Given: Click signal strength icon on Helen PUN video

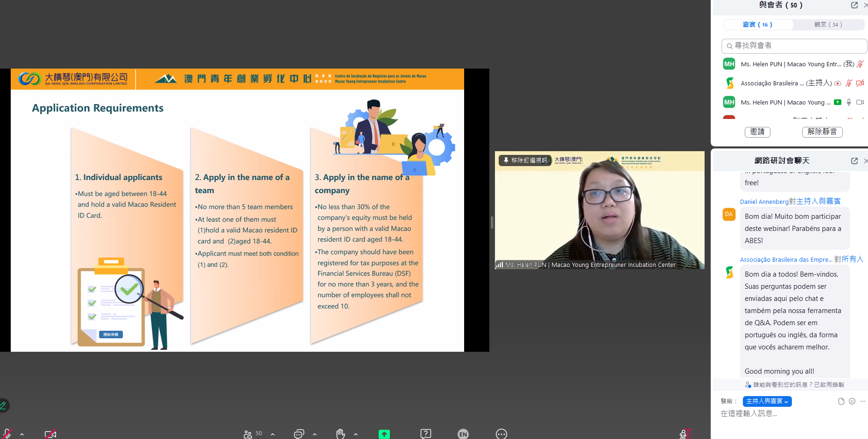Looking at the screenshot, I should point(500,265).
